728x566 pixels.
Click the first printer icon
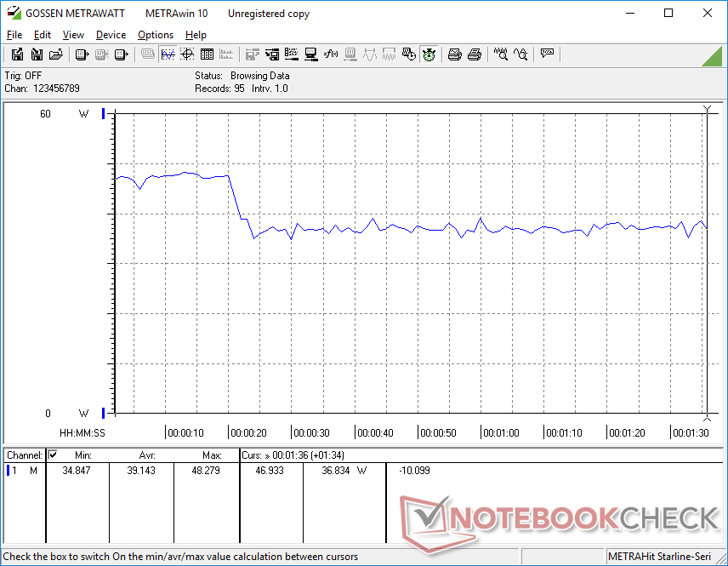[x=455, y=54]
